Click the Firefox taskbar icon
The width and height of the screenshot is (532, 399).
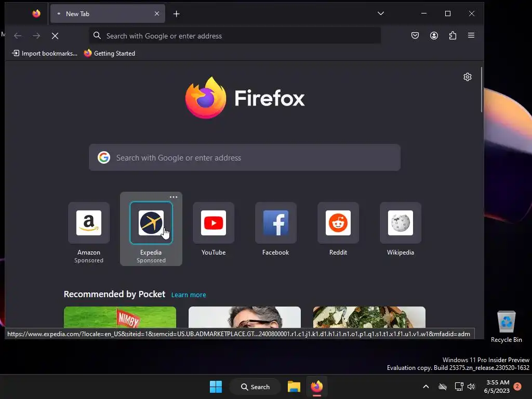[x=317, y=387]
